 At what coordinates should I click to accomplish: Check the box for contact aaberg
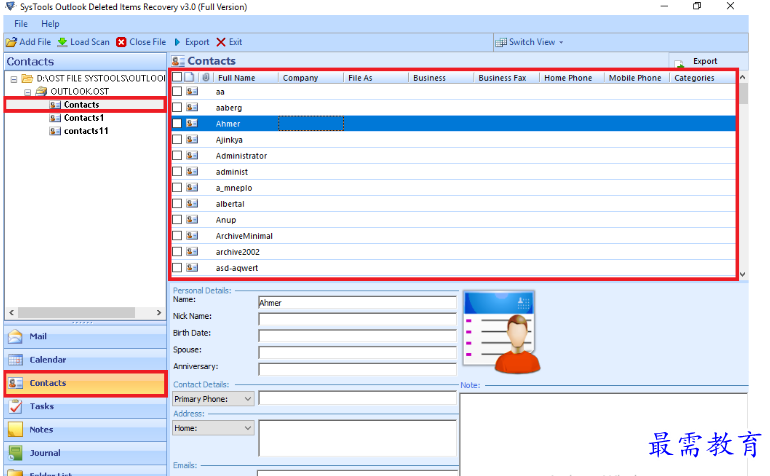[x=177, y=107]
